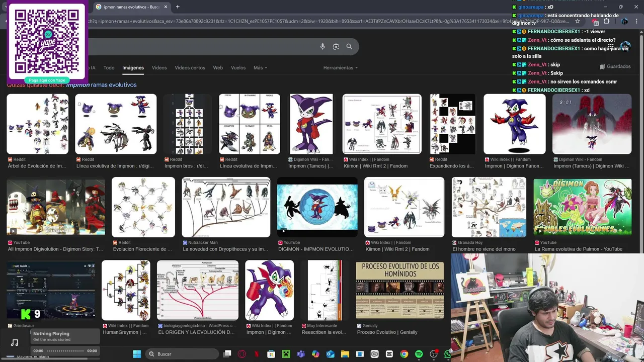
Task: Open a new browser tab
Action: 178,7
